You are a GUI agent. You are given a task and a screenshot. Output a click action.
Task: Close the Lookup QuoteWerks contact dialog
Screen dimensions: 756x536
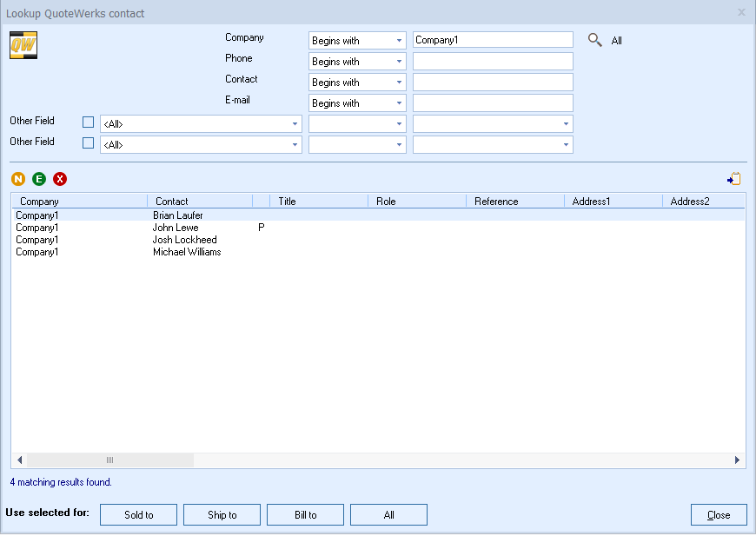click(x=719, y=515)
